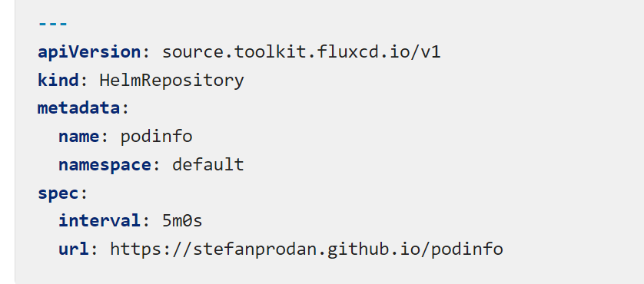Click the kind key

click(x=58, y=80)
